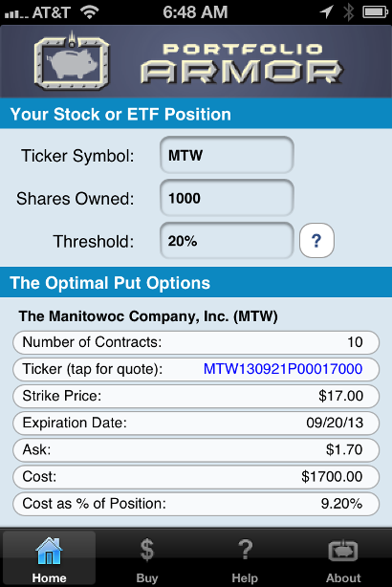This screenshot has width=392, height=587.
Task: Open the threshold help question mark
Action: point(316,240)
